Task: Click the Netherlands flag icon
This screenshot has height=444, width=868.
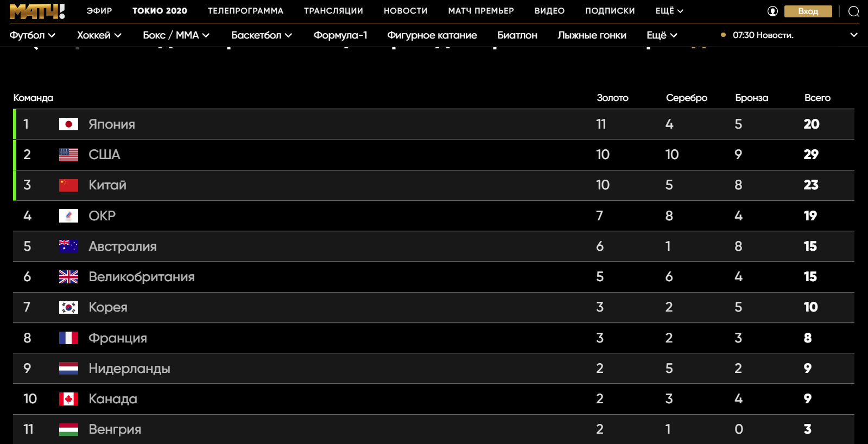Action: pyautogui.click(x=68, y=369)
